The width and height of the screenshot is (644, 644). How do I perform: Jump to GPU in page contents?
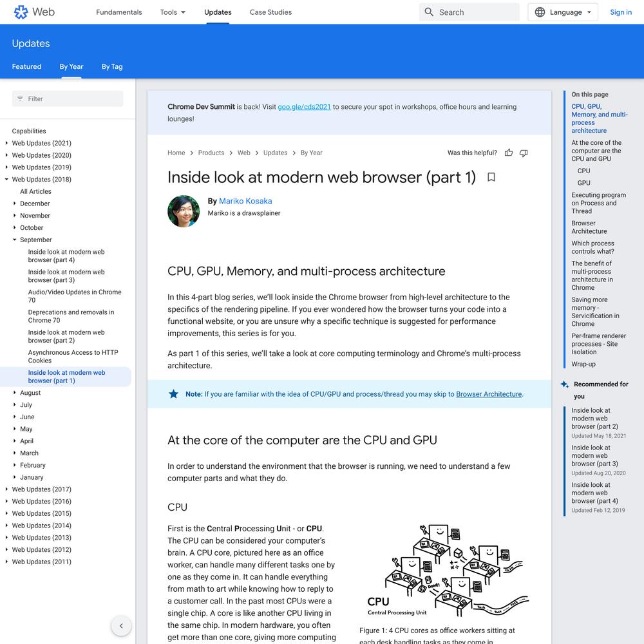click(x=583, y=183)
